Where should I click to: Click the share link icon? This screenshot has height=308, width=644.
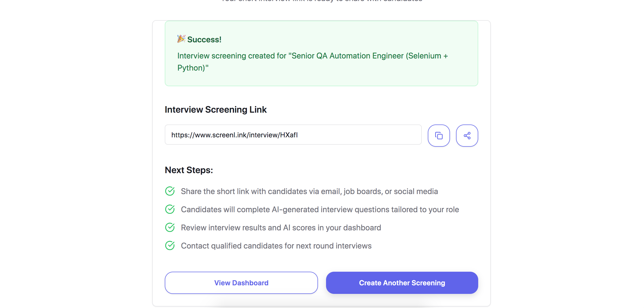(467, 136)
